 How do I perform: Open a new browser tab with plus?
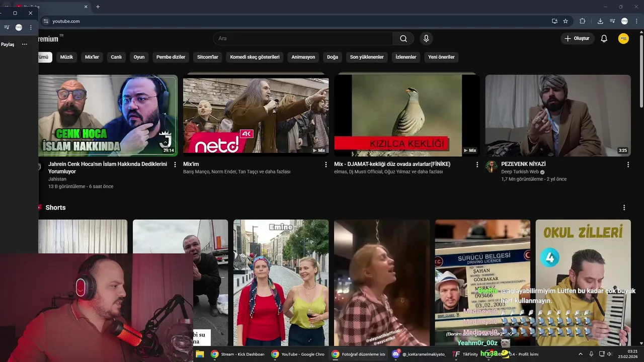pos(98,7)
